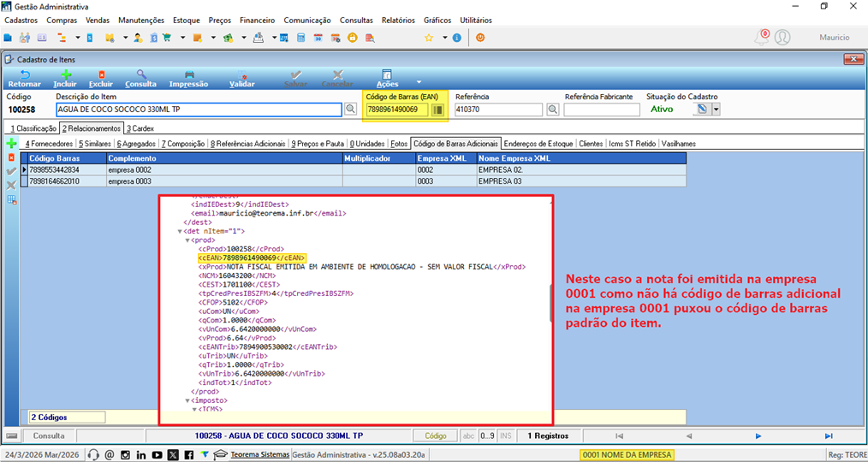Open dropdown arrow next to favorites star
The image size is (868, 462).
[x=444, y=38]
